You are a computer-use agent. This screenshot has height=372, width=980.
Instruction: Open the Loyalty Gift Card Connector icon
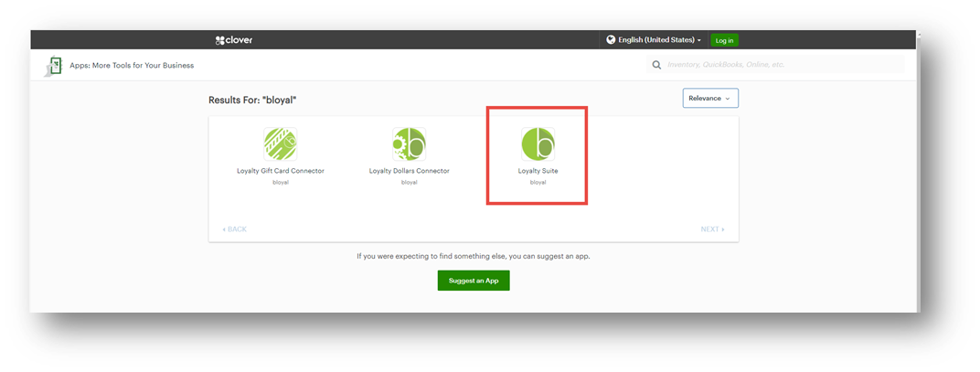pyautogui.click(x=280, y=143)
